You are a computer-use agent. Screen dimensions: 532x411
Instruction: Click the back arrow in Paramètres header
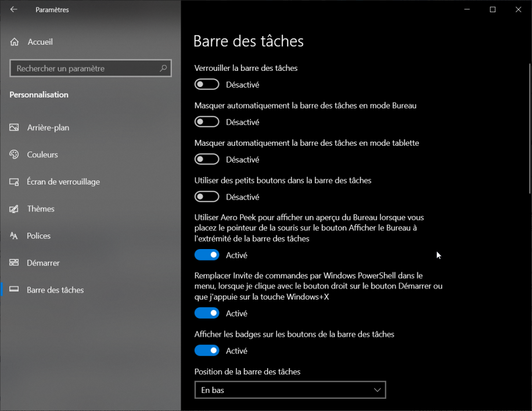pyautogui.click(x=14, y=10)
